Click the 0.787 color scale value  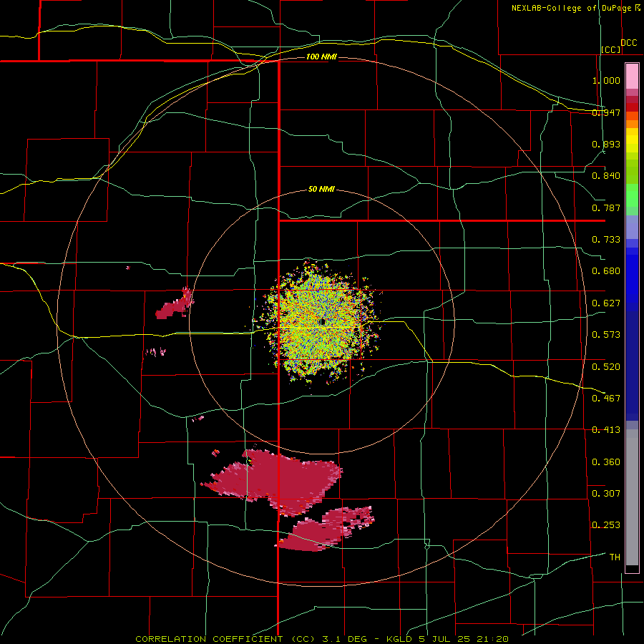point(606,208)
